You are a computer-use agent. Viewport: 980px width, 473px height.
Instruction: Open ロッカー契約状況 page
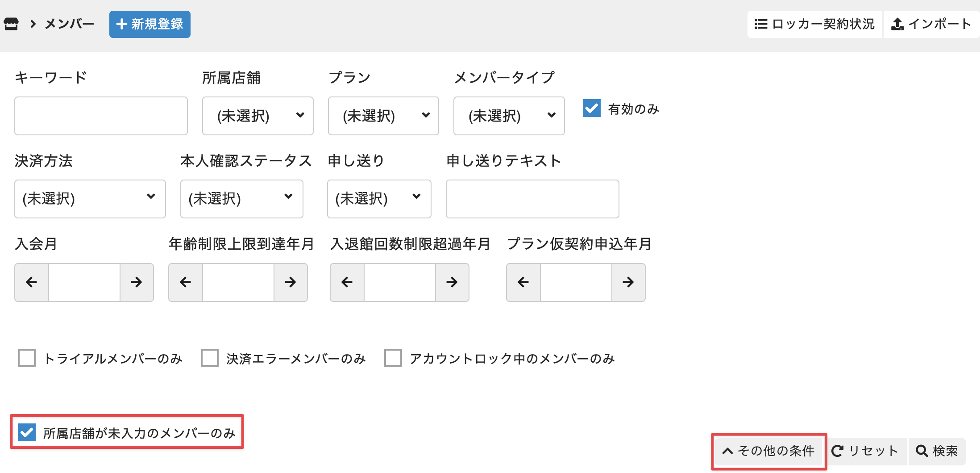814,24
